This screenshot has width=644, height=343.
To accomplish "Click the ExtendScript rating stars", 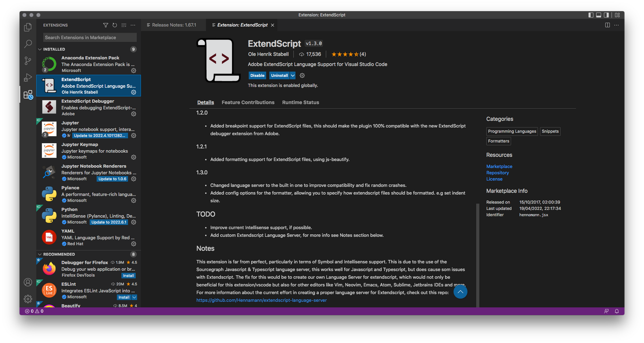I will [345, 54].
